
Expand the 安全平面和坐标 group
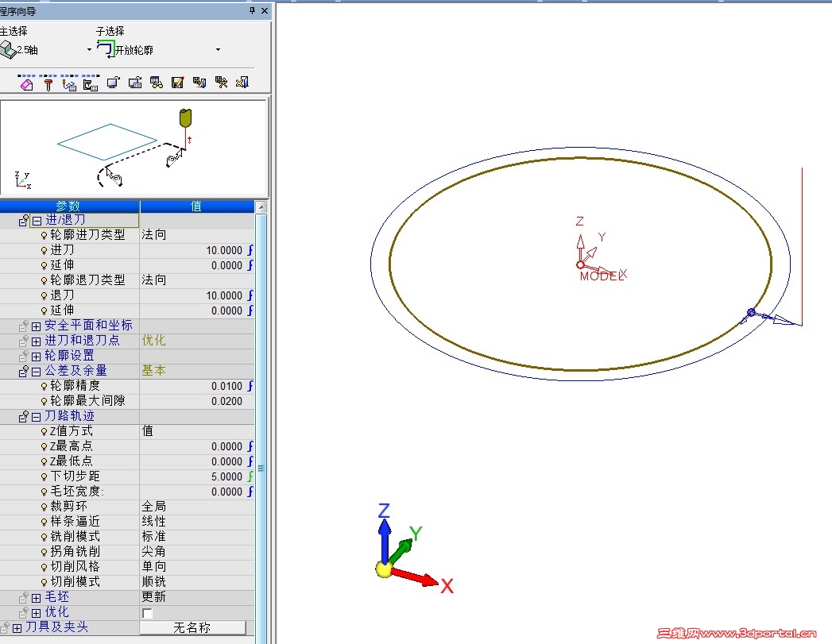36,326
